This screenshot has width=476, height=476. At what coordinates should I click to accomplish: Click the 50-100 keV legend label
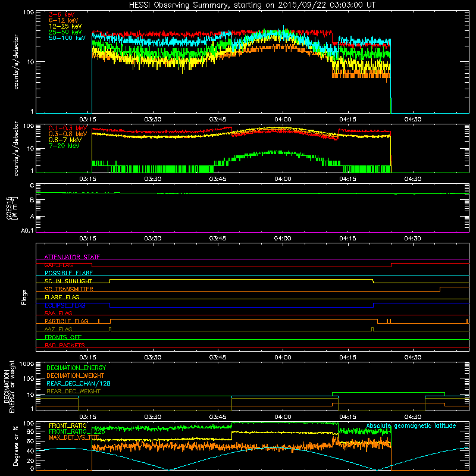click(67, 38)
